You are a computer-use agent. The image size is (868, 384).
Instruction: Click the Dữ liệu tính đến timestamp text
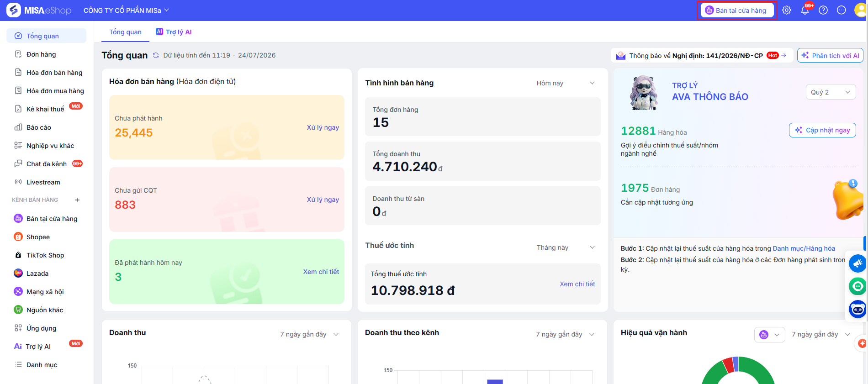(x=219, y=55)
